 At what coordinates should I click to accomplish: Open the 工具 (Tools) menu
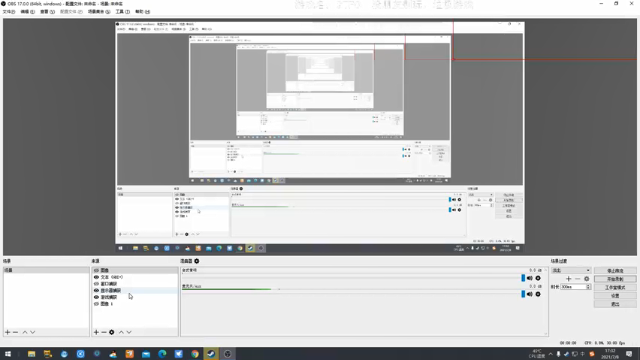pyautogui.click(x=122, y=12)
